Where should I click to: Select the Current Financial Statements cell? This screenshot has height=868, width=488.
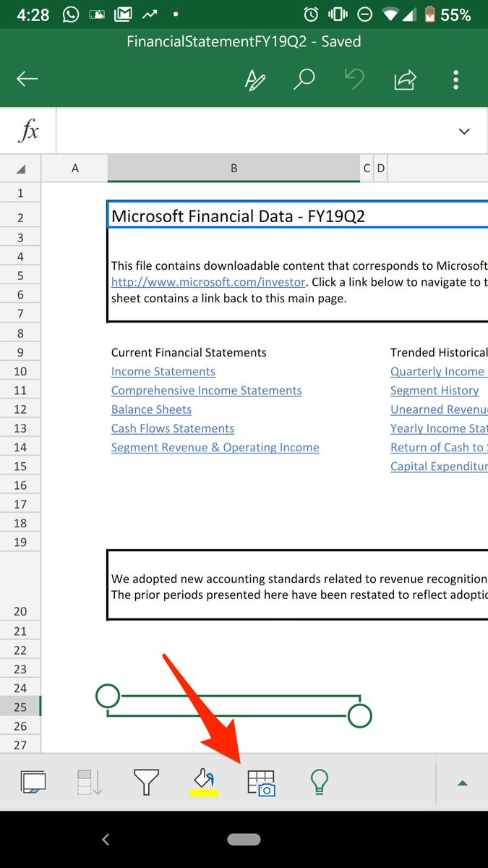(189, 352)
